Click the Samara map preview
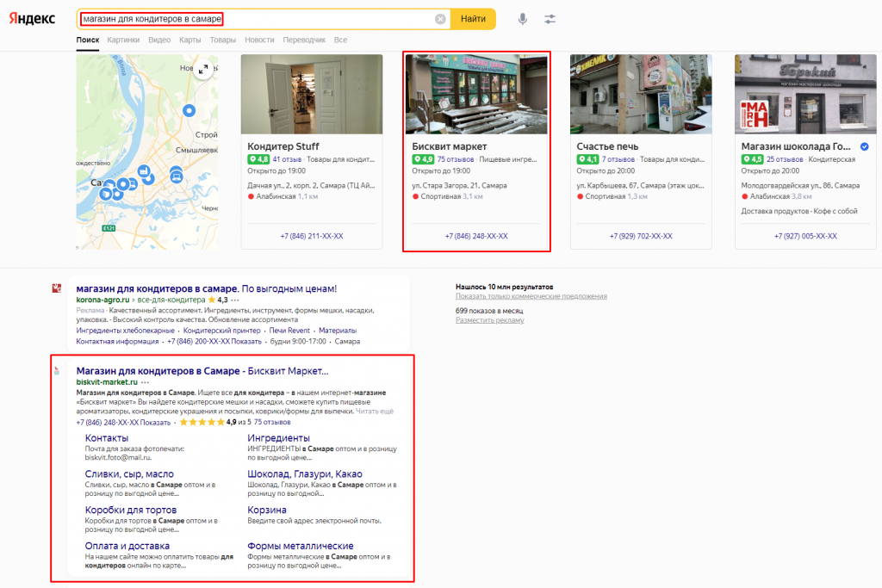The height and width of the screenshot is (588, 882). [x=147, y=152]
